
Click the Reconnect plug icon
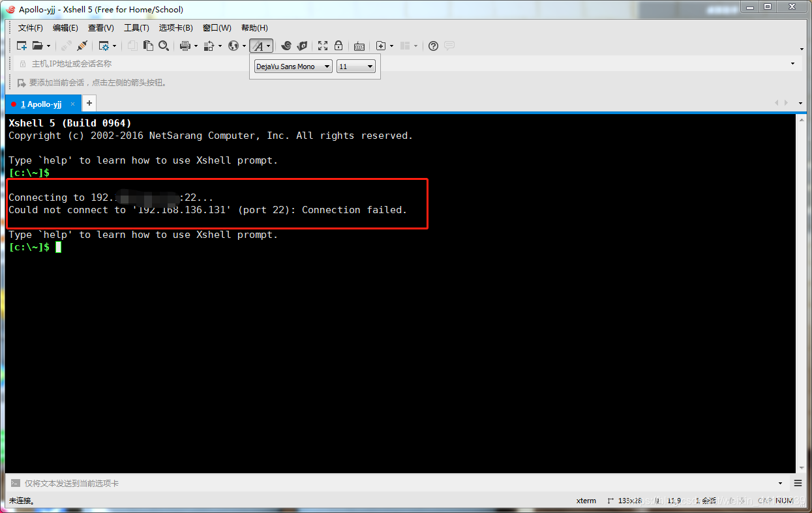(82, 46)
